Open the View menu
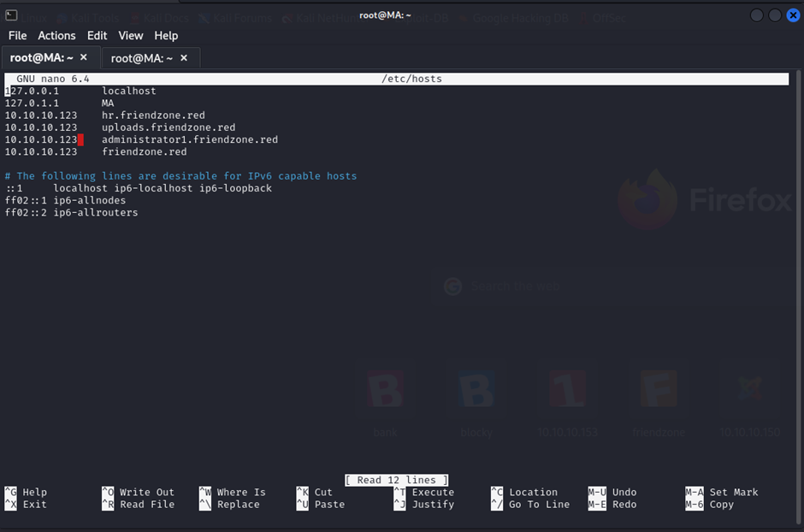This screenshot has width=804, height=532. [131, 35]
